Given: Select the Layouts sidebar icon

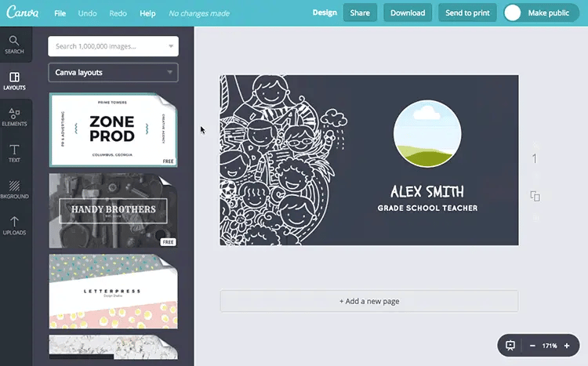Looking at the screenshot, I should point(14,78).
